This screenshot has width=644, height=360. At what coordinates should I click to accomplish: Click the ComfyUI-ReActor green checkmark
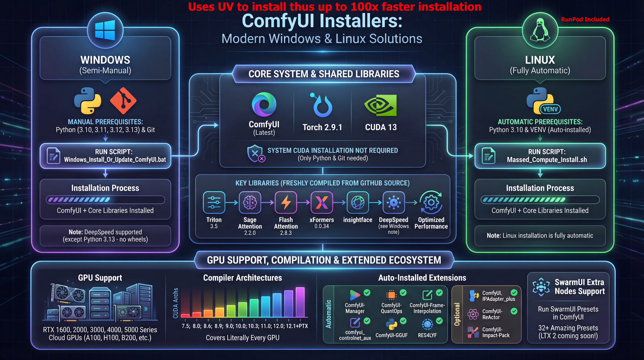(x=514, y=311)
